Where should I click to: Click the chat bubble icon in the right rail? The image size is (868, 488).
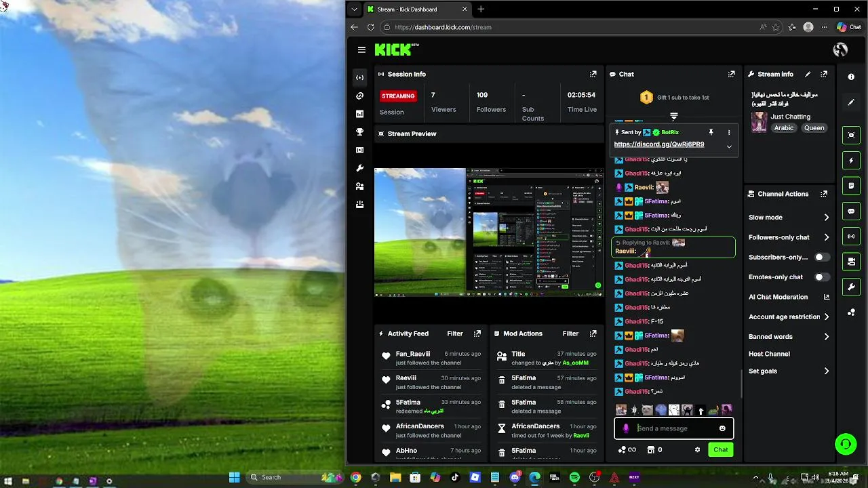pyautogui.click(x=851, y=211)
